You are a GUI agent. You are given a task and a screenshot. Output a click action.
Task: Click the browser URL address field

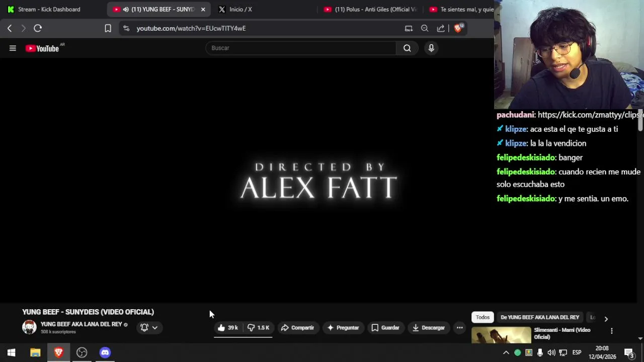[267, 29]
